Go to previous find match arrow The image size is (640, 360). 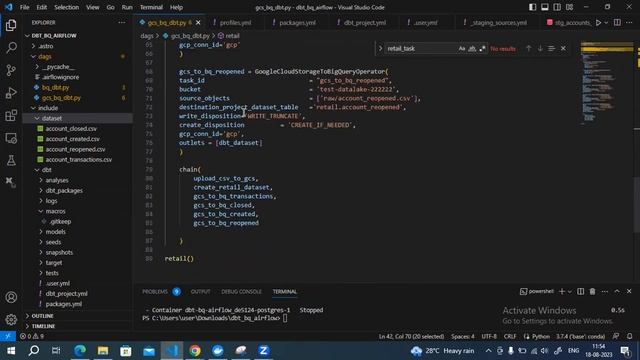(x=529, y=49)
